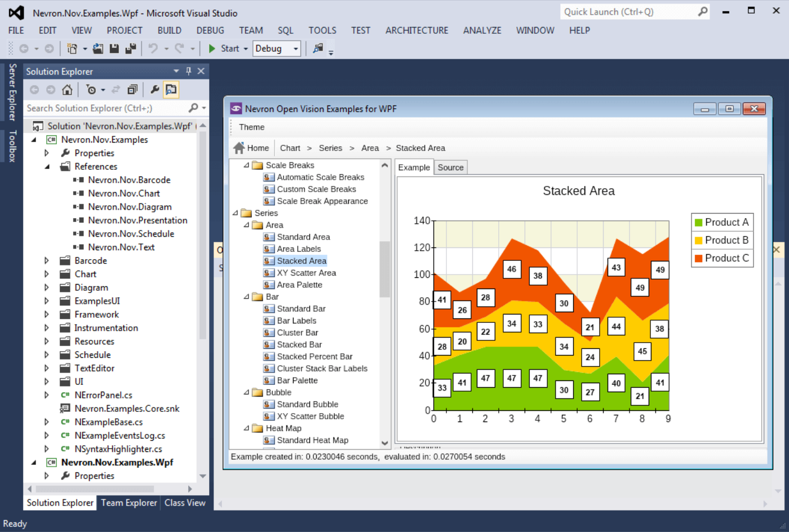Collapse the References node

pyautogui.click(x=47, y=167)
